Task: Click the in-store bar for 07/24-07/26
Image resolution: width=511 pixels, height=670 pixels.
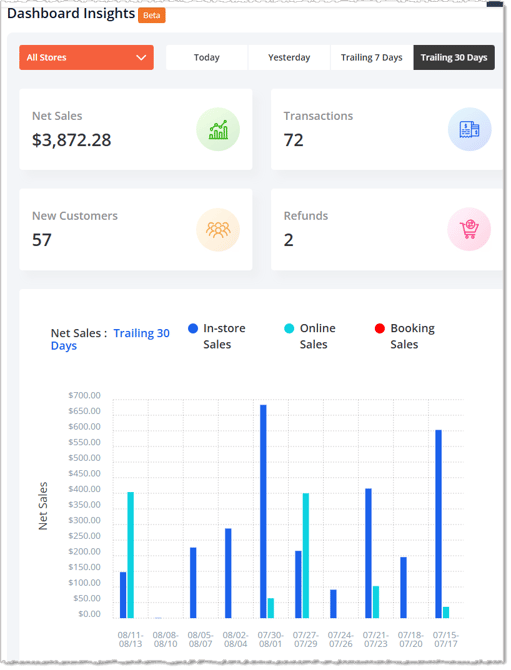Action: (333, 604)
